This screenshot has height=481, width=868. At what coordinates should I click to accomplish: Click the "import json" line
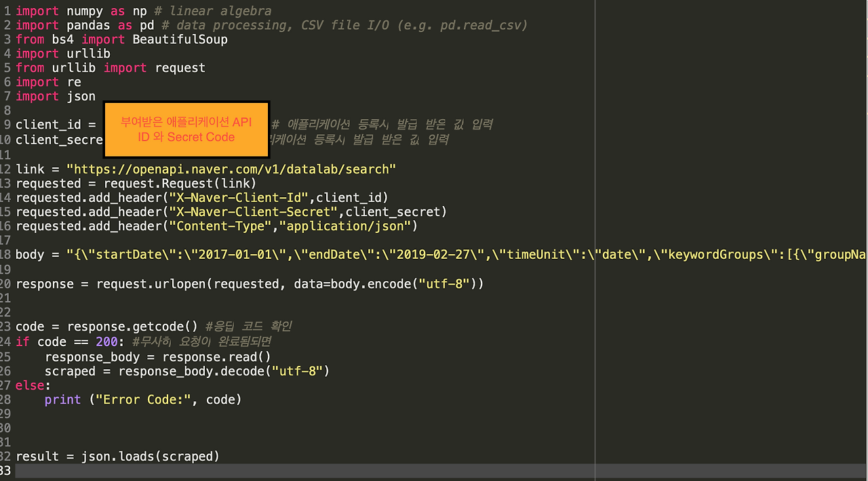[56, 96]
